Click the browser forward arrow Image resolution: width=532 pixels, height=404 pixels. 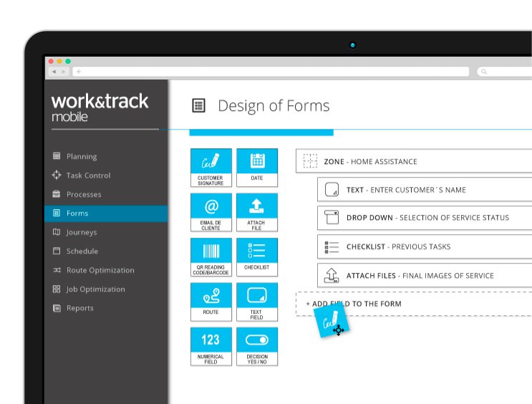point(64,72)
